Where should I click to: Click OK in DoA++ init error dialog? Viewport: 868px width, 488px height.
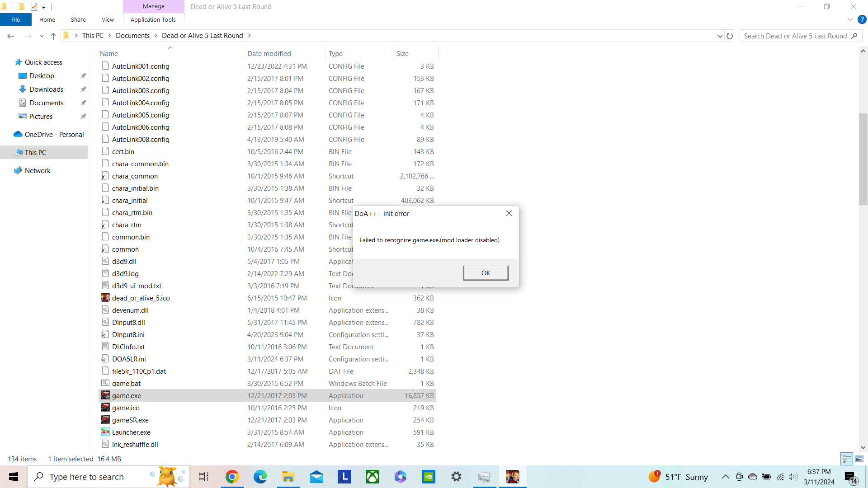[x=486, y=273]
